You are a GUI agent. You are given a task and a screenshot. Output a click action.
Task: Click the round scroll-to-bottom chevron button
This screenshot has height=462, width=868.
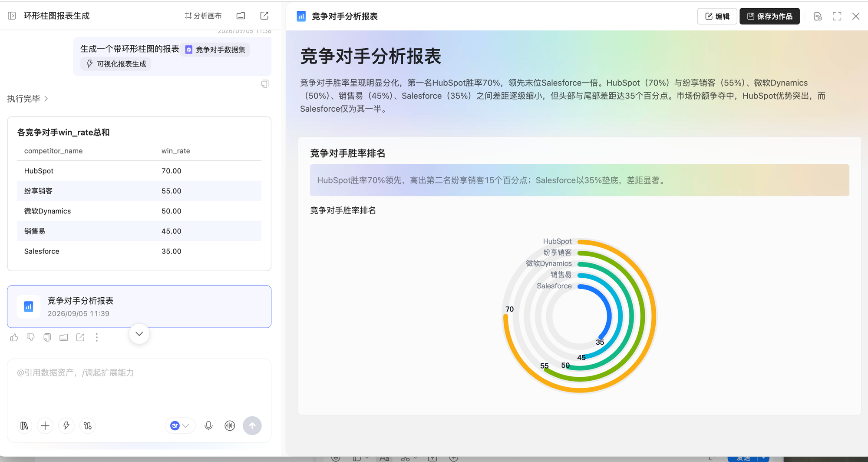[x=139, y=334]
